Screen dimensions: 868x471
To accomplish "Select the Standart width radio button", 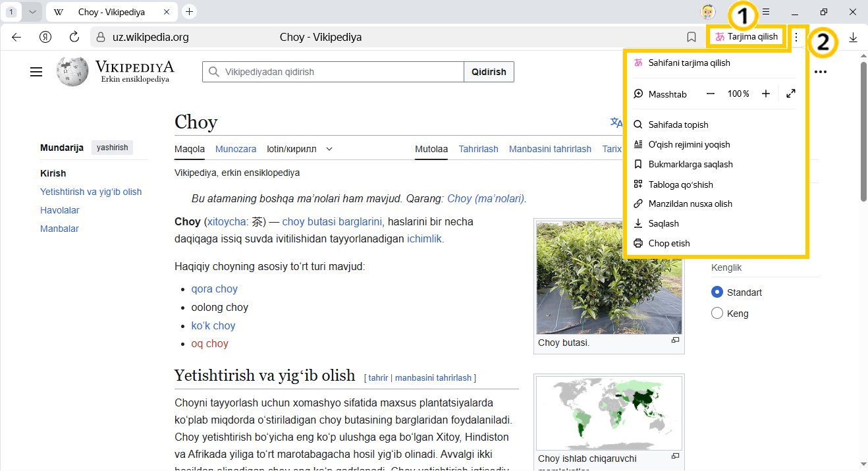I will click(x=717, y=292).
